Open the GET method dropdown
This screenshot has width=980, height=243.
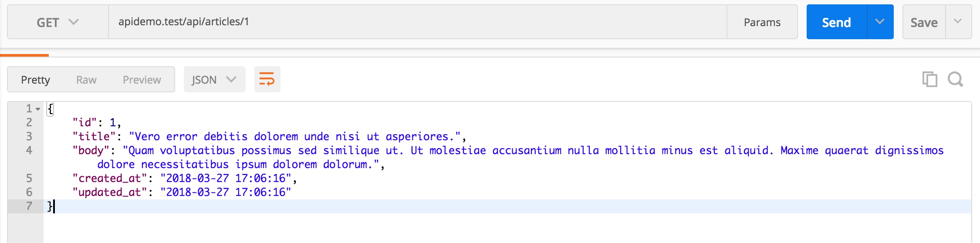pos(58,22)
